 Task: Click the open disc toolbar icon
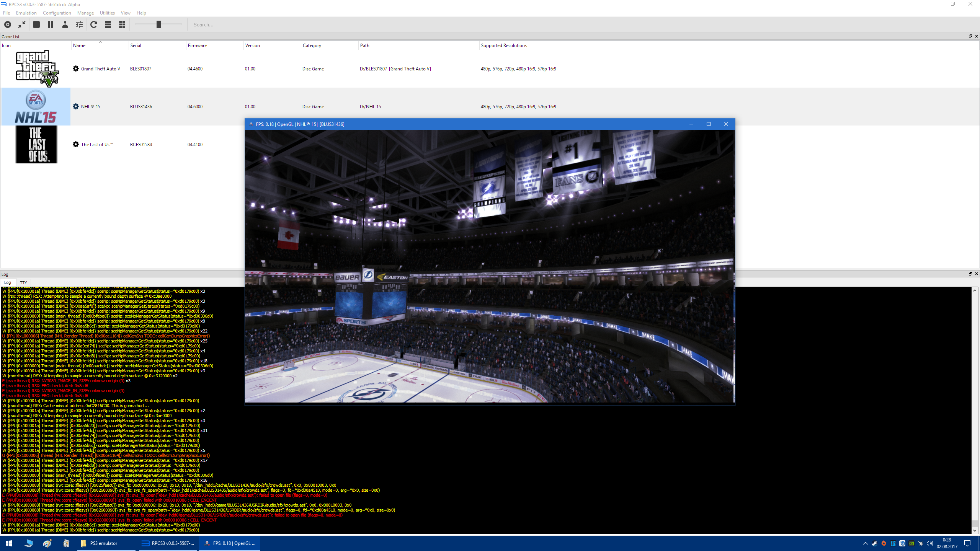8,24
